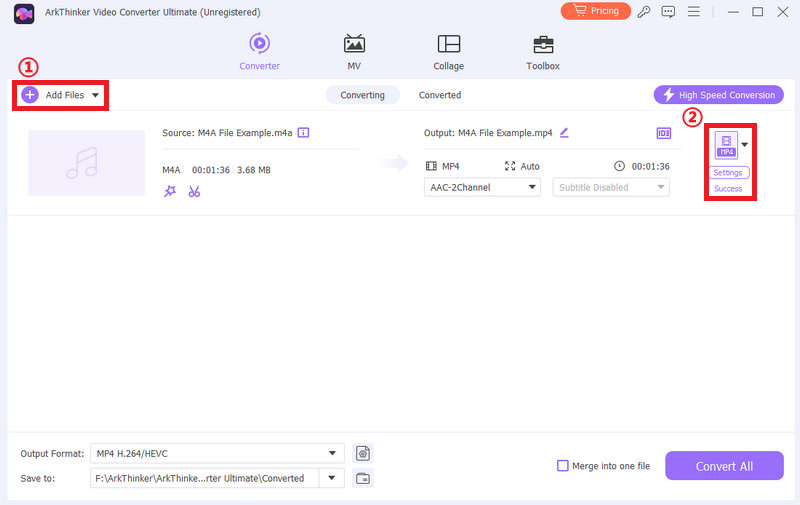Image resolution: width=800 pixels, height=505 pixels.
Task: Choose MP4 output format icon
Action: pos(726,145)
